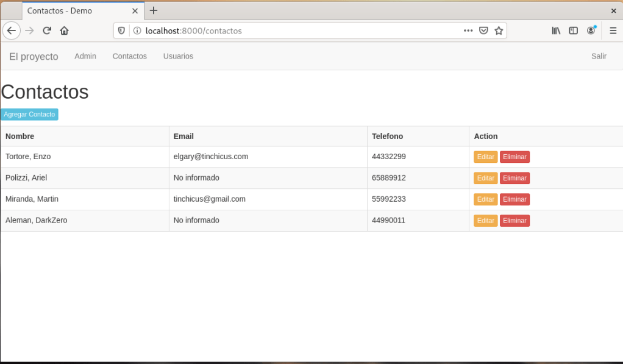Open the Admin navigation item
Screen dimensions: 623x364
85,56
